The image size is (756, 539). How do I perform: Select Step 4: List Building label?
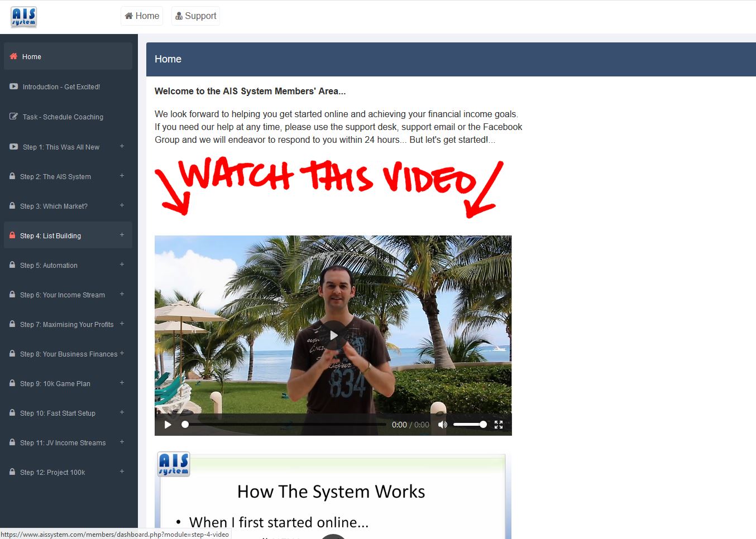pos(50,236)
